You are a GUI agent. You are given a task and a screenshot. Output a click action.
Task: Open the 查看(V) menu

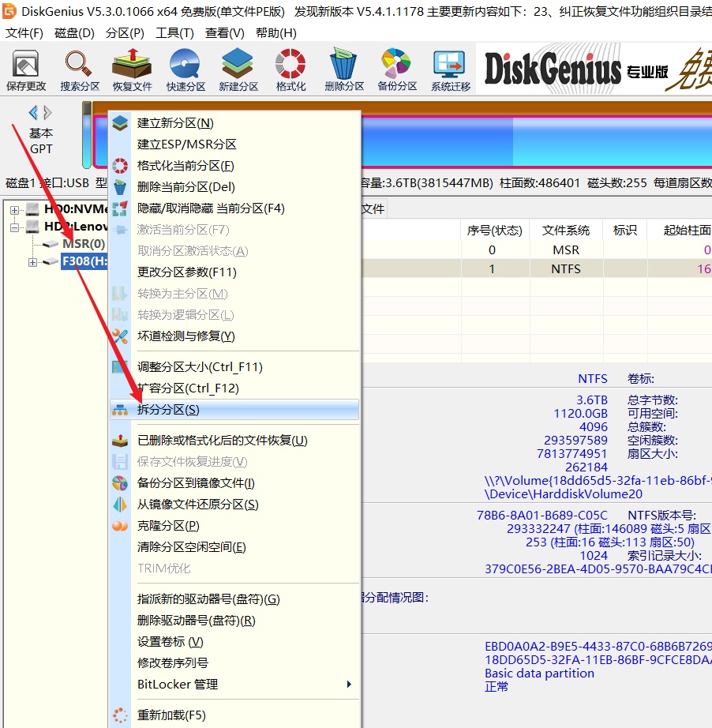click(225, 33)
